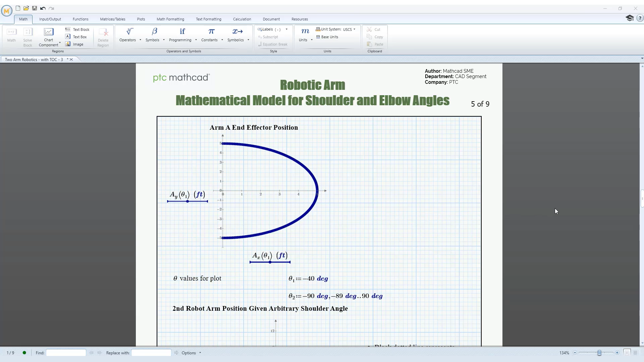Expand the Units dropdown arrow
The image size is (644, 362).
click(312, 40)
